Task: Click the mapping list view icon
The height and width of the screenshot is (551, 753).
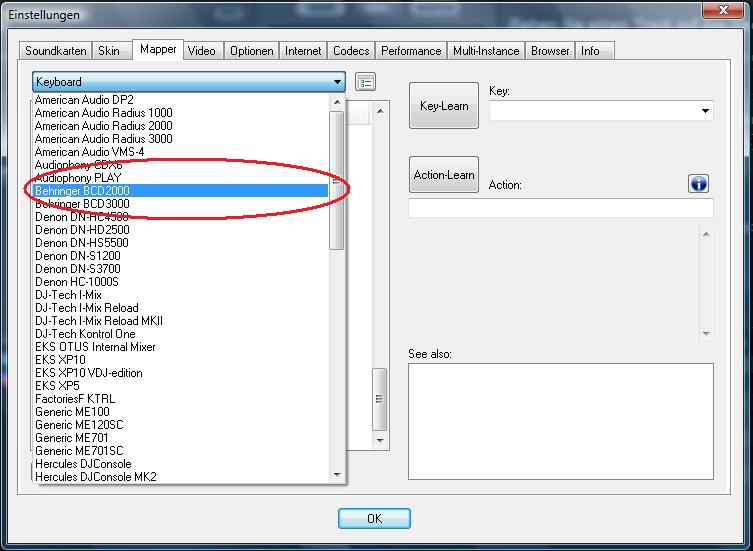Action: [x=365, y=82]
